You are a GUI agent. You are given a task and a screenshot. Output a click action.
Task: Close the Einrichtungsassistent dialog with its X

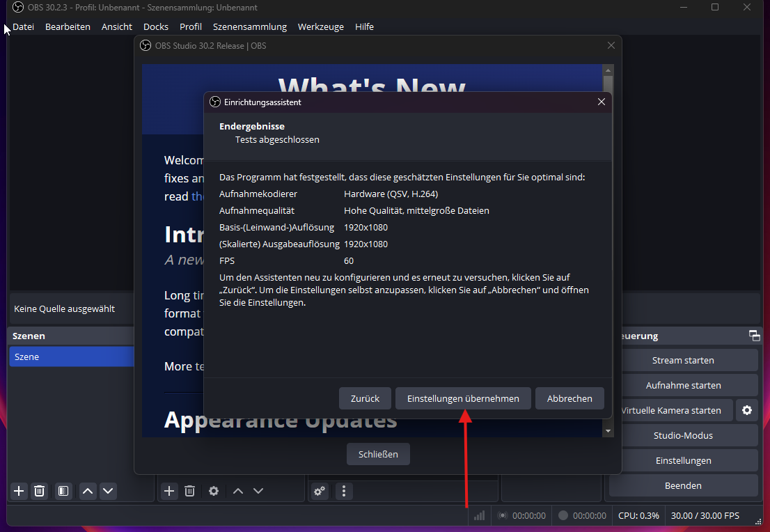(602, 102)
